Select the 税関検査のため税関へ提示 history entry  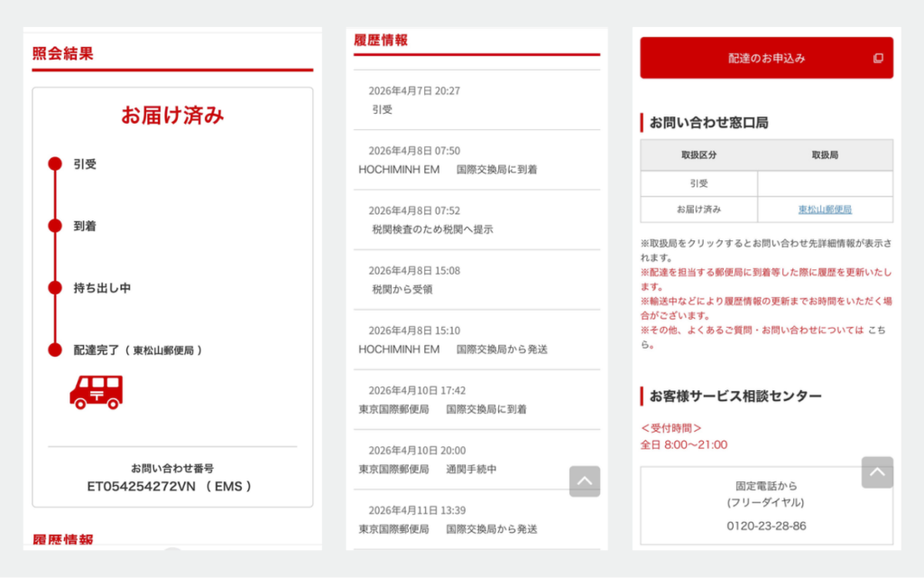pos(432,229)
